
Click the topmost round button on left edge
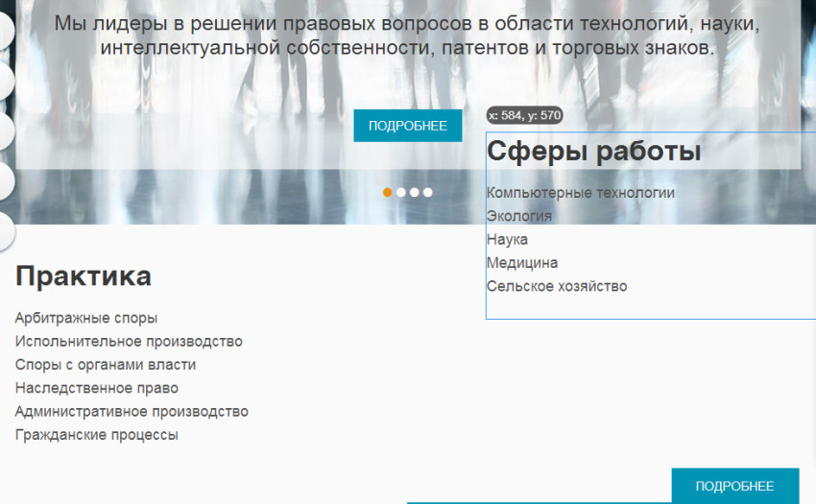4,32
